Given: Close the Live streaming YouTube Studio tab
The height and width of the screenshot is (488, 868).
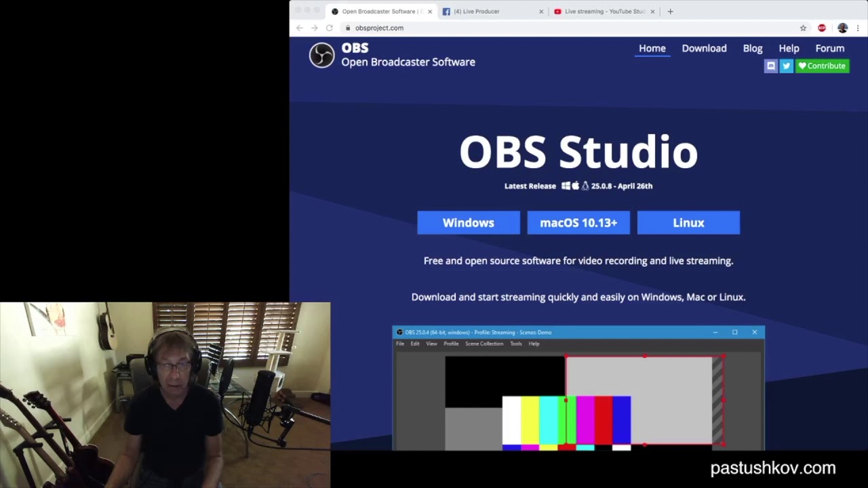Looking at the screenshot, I should pos(653,12).
